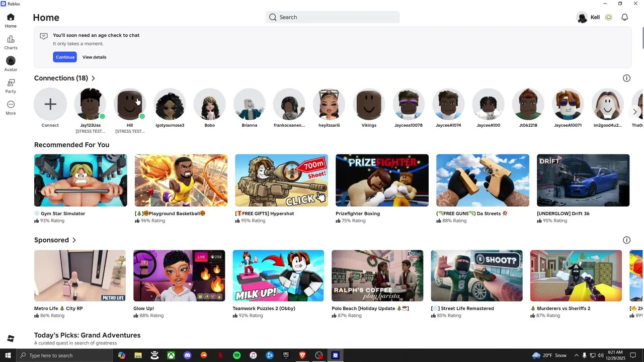Open the More sidebar menu
Image resolution: width=644 pixels, height=362 pixels.
tap(11, 108)
